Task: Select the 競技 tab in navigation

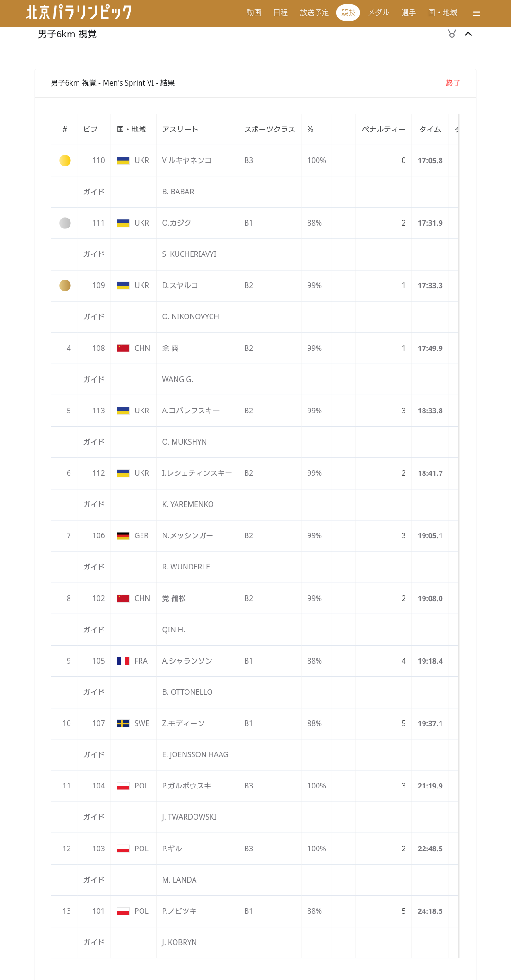Action: 348,13
